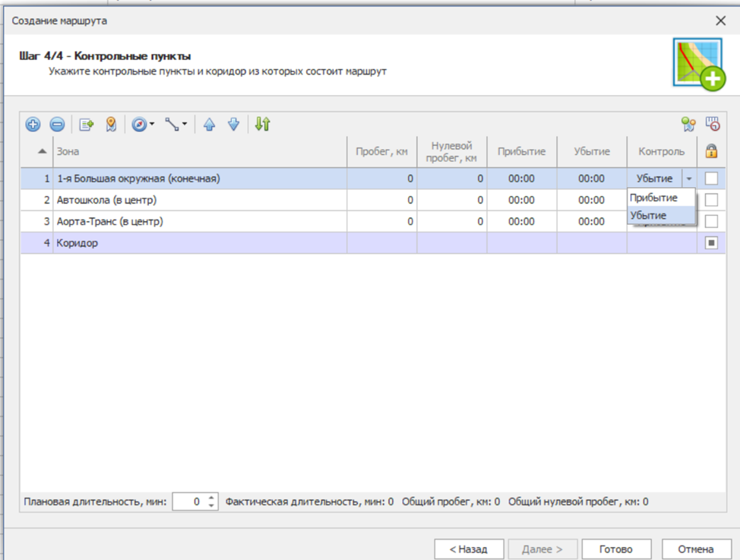The width and height of the screenshot is (740, 560).
Task: Click the blue down arrow icon
Action: click(234, 125)
